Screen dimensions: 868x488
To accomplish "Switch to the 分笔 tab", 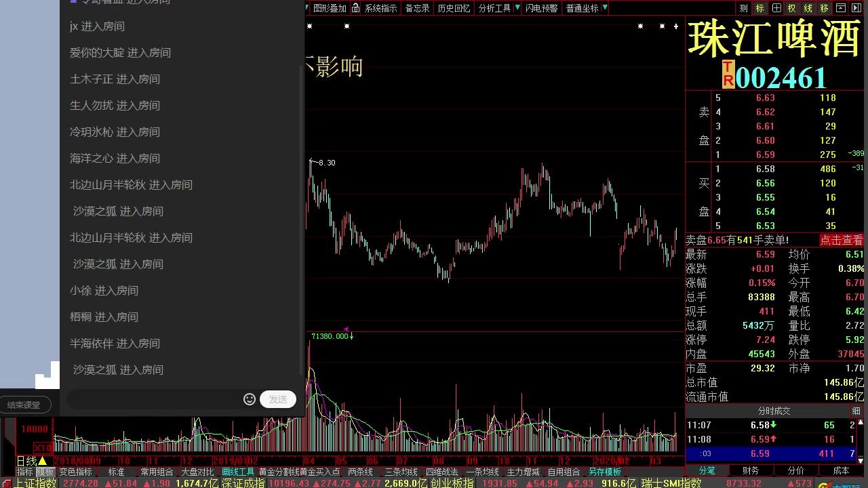I will coord(707,470).
